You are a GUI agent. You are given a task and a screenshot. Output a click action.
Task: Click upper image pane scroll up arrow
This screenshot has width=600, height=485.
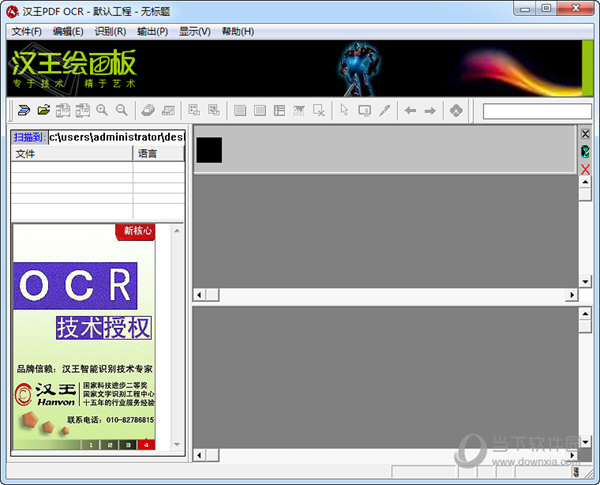[585, 182]
